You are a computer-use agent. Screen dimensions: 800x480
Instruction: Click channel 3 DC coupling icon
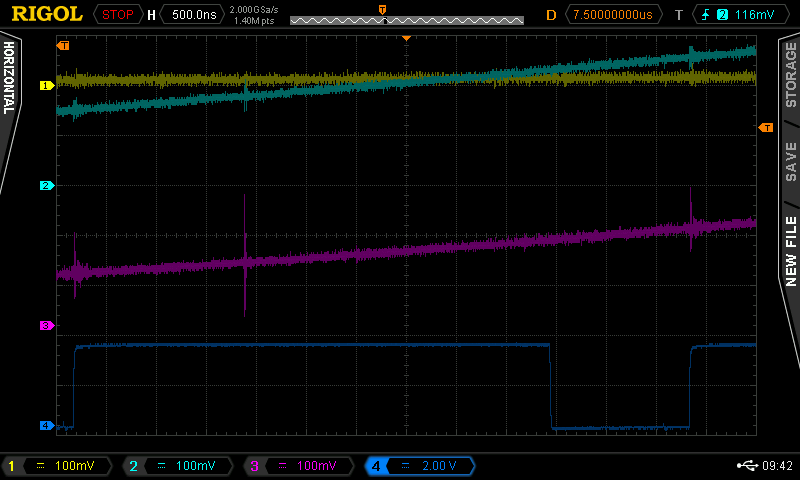[x=282, y=466]
